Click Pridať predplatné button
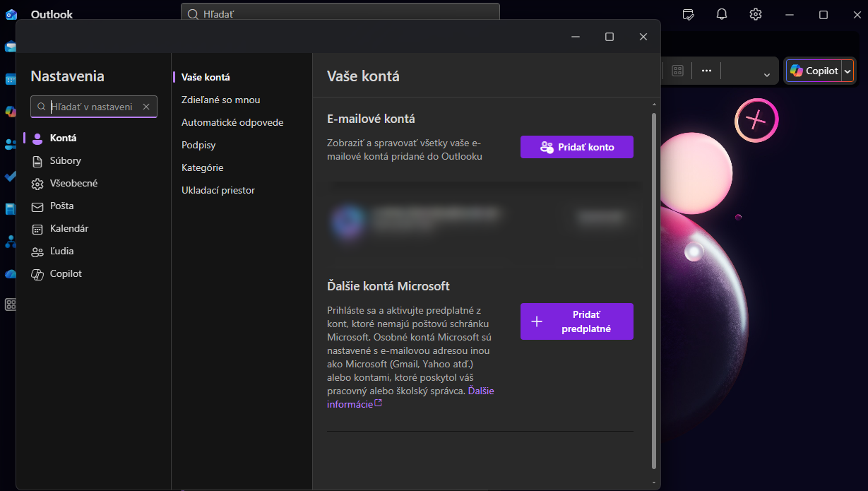Image resolution: width=868 pixels, height=491 pixels. 576,321
